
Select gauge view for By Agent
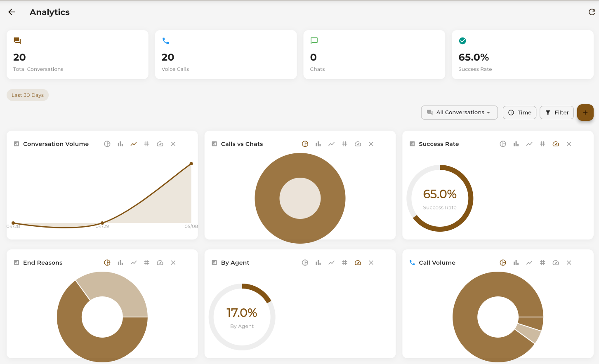358,263
